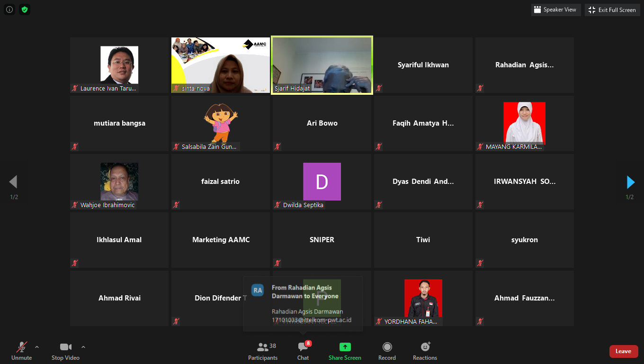
Task: Expand video options arrow beside Stop Video
Action: [x=83, y=347]
